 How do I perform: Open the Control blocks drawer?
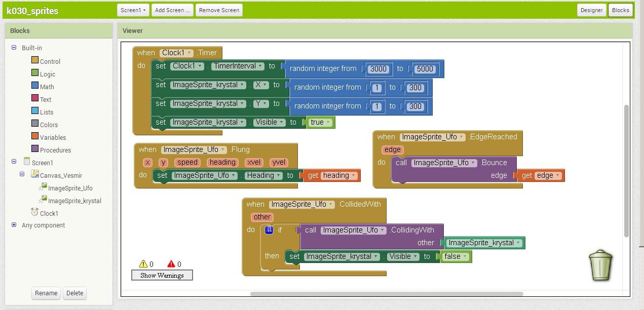point(50,61)
